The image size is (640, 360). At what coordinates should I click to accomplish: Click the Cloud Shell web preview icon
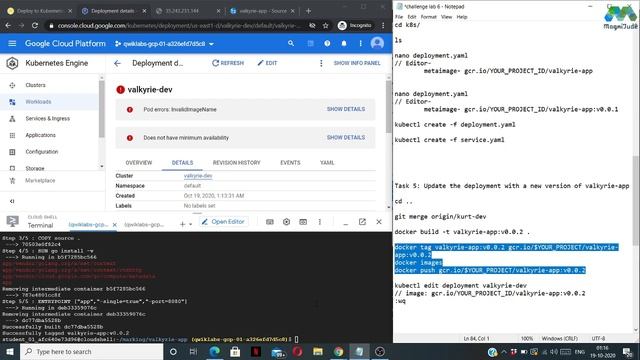(303, 222)
